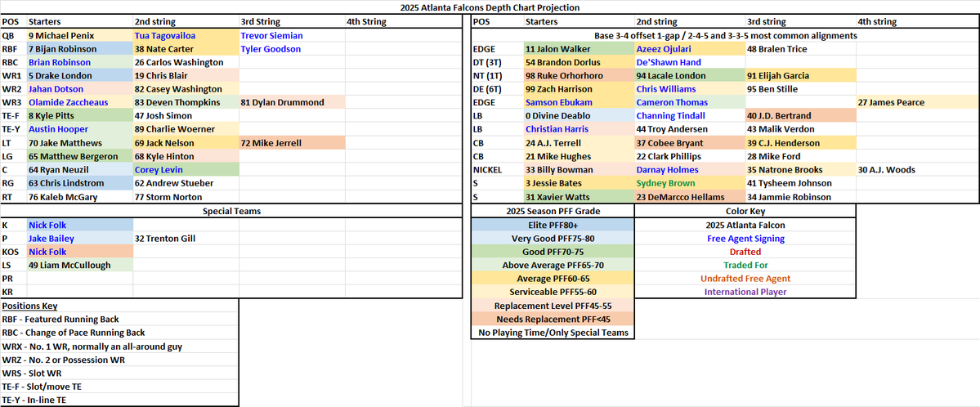Click 'RBF - Featured Running Back' line
The height and width of the screenshot is (407, 980).
(x=60, y=319)
